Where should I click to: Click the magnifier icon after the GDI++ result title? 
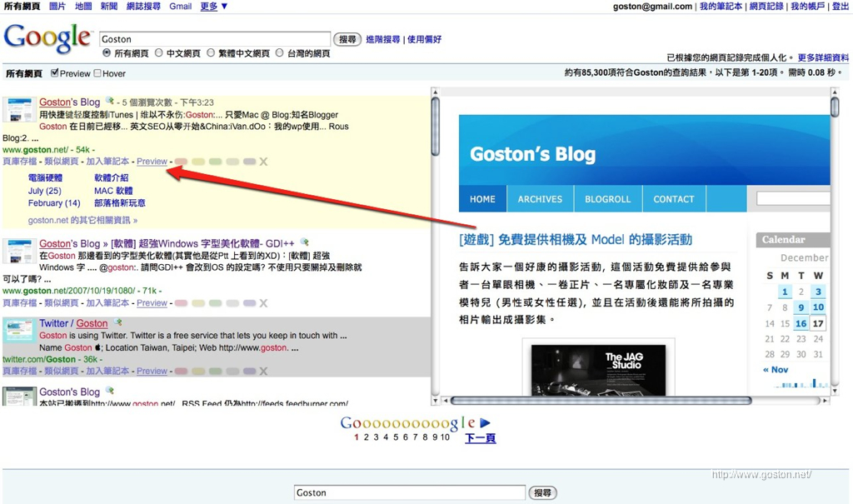click(x=304, y=242)
